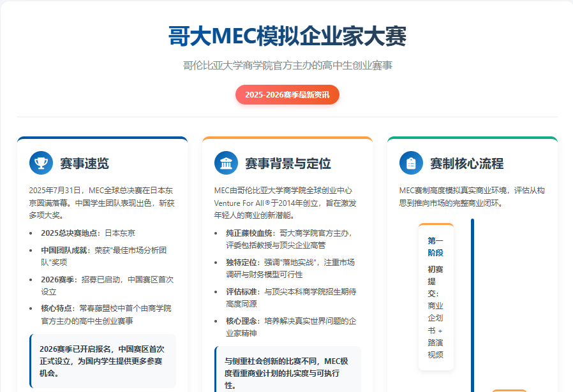Click the 第一阶段 timeline stage label
This screenshot has height=392, width=573.
click(435, 246)
